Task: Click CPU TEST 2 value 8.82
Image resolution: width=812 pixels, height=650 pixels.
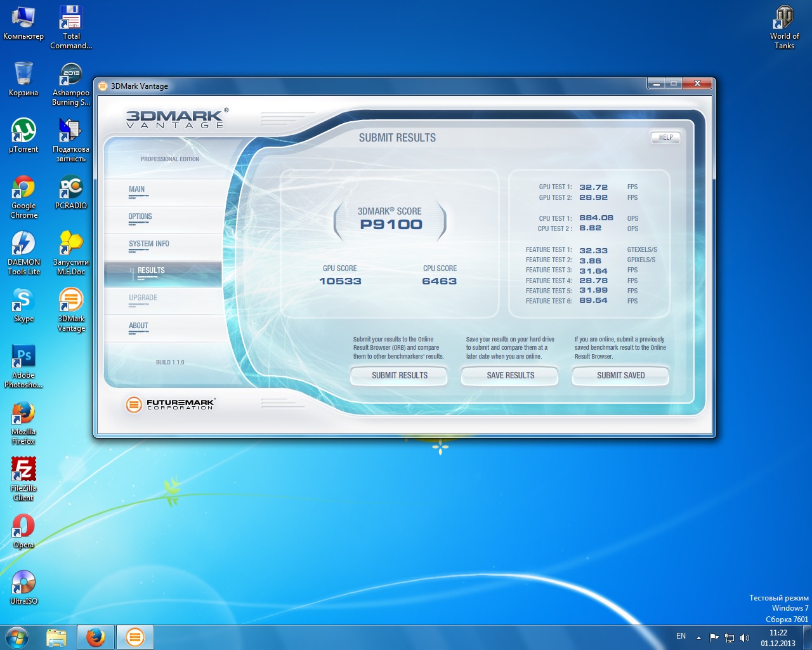Action: pos(590,228)
